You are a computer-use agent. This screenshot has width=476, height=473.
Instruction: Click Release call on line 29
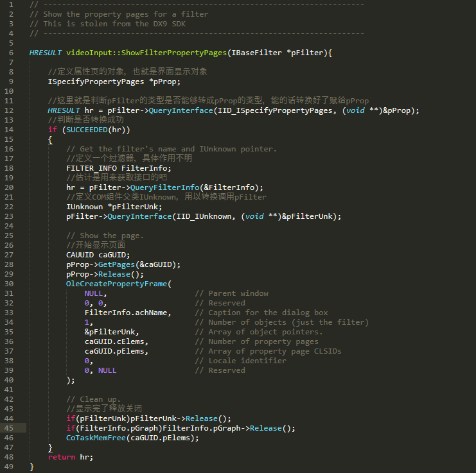[x=114, y=275]
